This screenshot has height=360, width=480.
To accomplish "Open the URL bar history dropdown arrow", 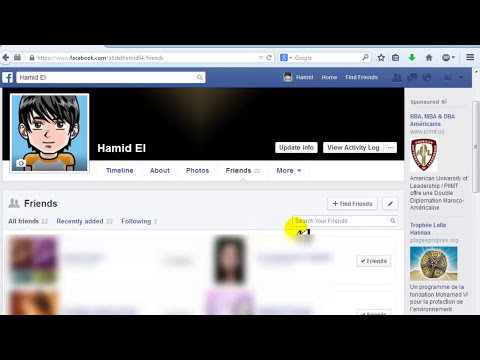I will coord(261,58).
